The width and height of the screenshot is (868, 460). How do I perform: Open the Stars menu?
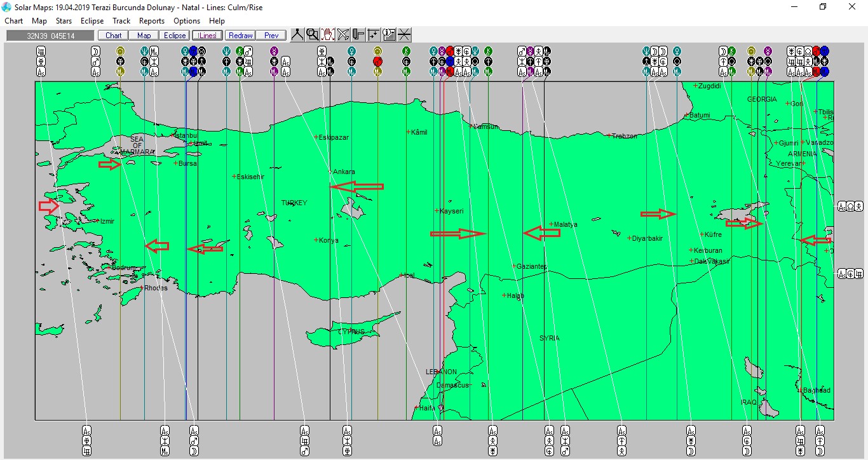(64, 21)
